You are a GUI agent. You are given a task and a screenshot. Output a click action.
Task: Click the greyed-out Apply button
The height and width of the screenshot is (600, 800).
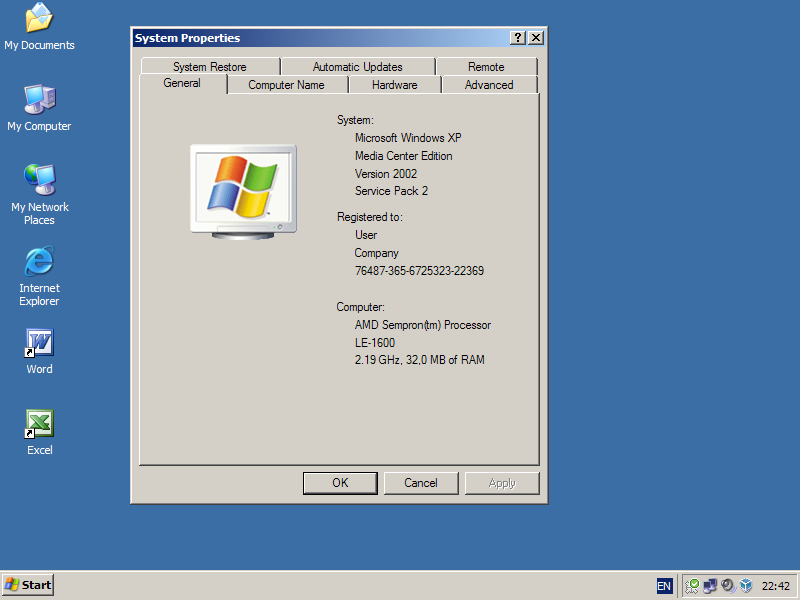(502, 483)
